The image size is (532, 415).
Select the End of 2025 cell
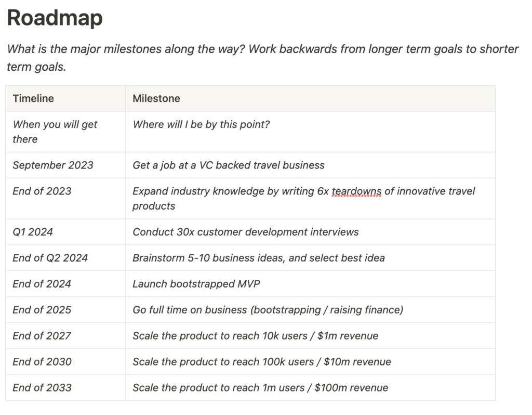[x=42, y=310]
